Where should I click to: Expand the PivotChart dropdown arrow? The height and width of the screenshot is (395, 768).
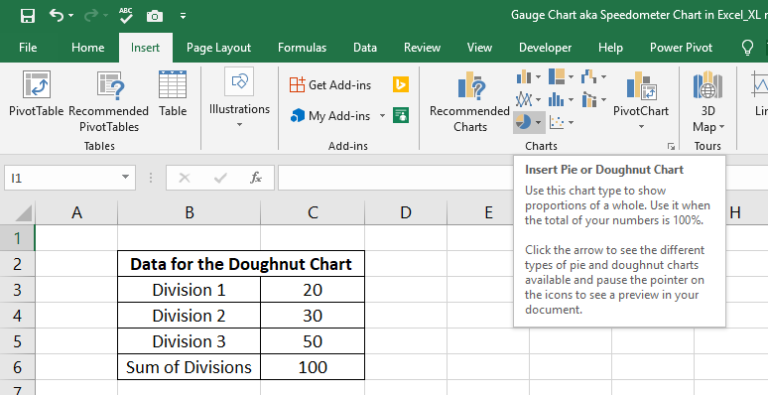pos(641,127)
